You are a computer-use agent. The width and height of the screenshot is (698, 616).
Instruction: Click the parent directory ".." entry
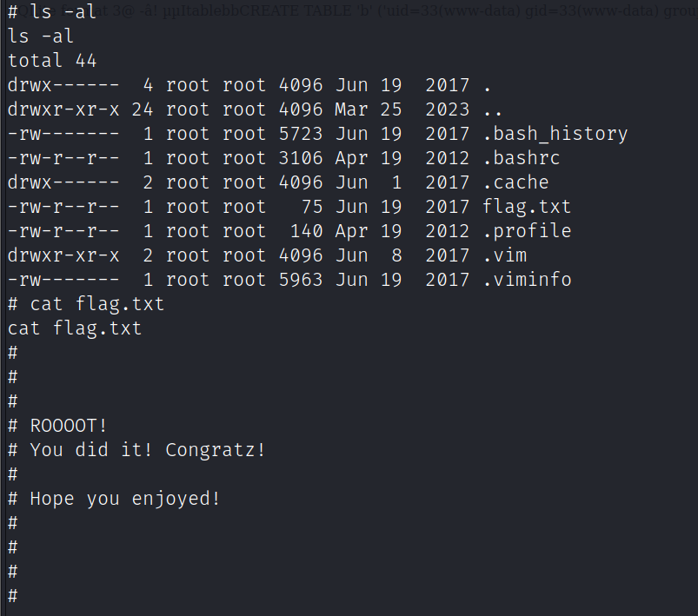coord(492,109)
